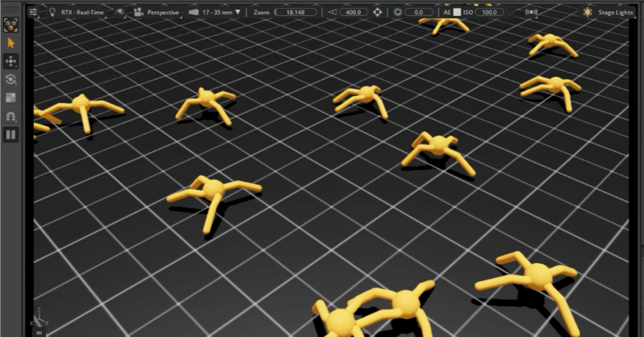Viewport: 644px width, 337px height.
Task: Click the camera icon next to Perspective
Action: coord(138,12)
